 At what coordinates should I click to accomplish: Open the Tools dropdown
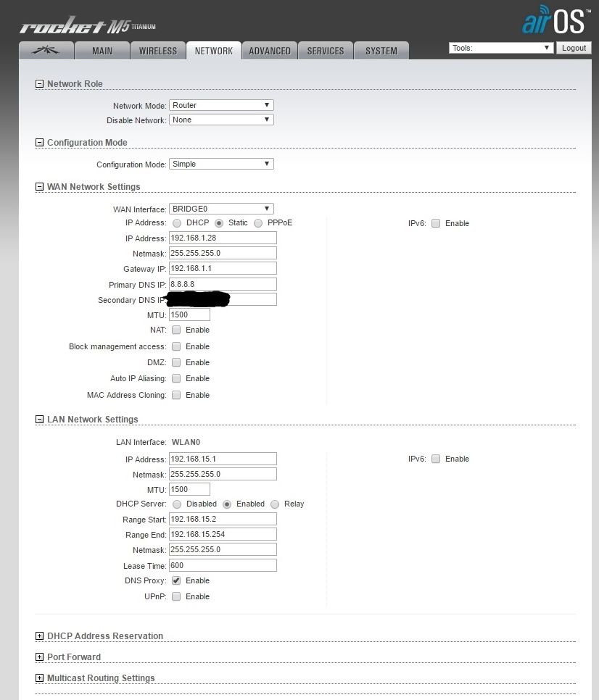coord(500,47)
